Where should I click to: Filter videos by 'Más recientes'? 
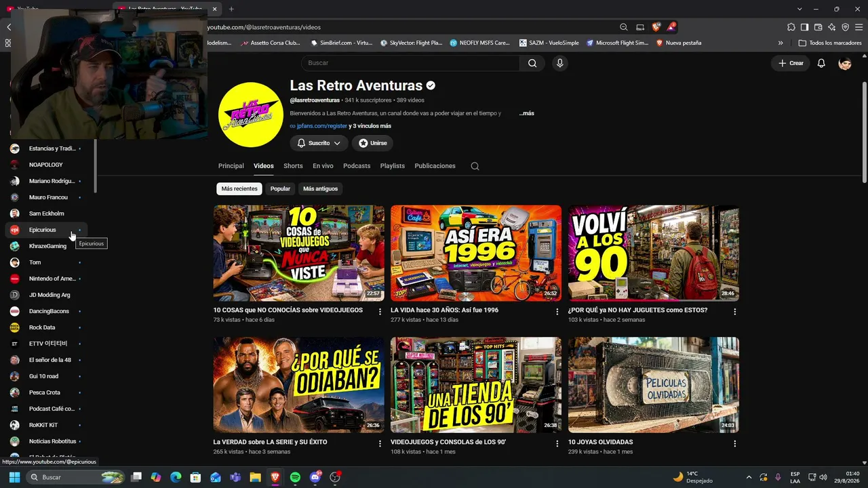(239, 188)
